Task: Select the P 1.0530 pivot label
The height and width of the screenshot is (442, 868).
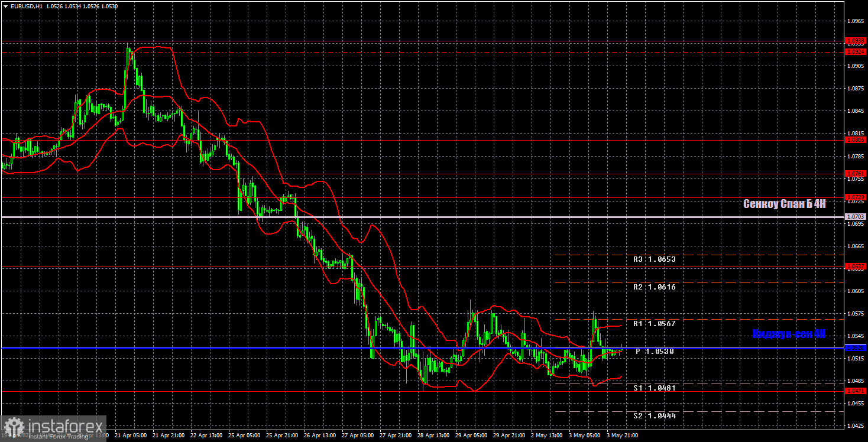Action: point(655,351)
